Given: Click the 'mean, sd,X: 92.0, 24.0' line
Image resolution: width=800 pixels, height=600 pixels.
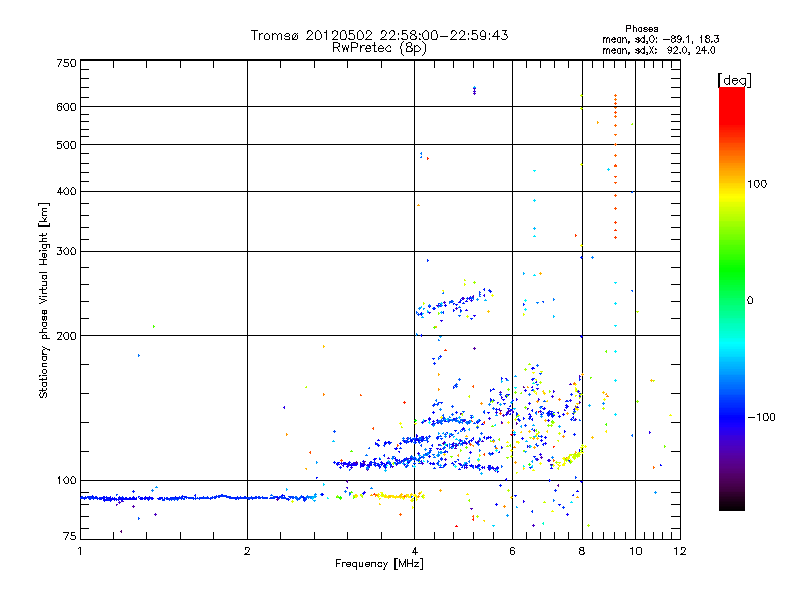Looking at the screenshot, I should [x=659, y=50].
